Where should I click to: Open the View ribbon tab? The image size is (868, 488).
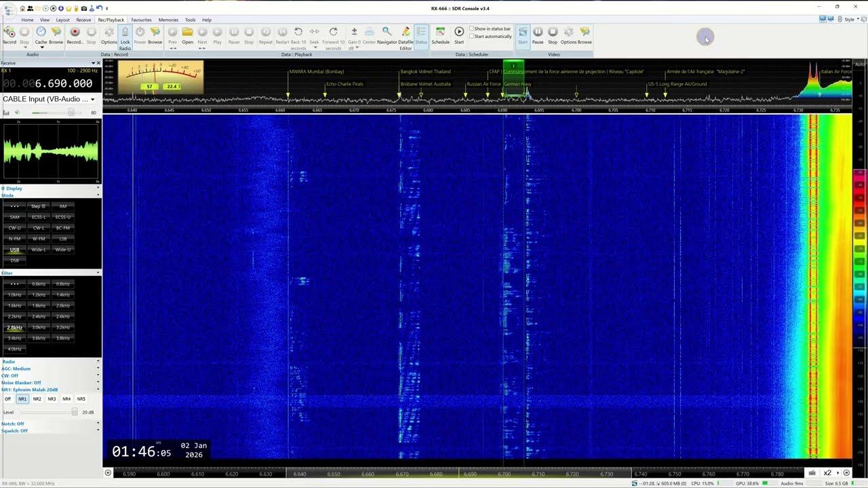click(x=45, y=20)
